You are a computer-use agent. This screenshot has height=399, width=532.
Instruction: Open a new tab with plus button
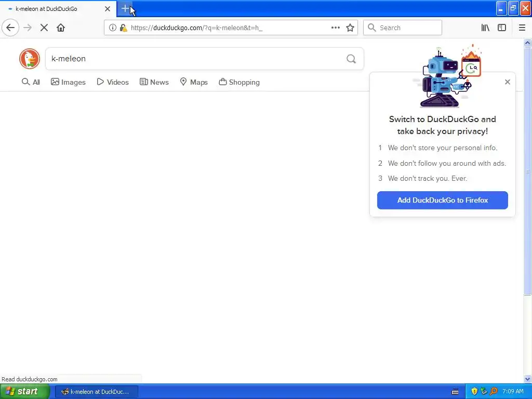(x=125, y=9)
